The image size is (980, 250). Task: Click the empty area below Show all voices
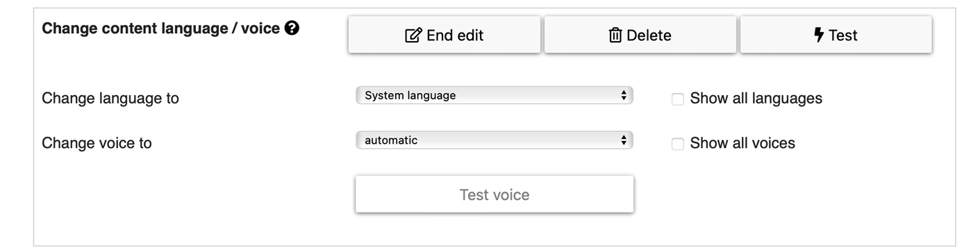pyautogui.click(x=792, y=194)
